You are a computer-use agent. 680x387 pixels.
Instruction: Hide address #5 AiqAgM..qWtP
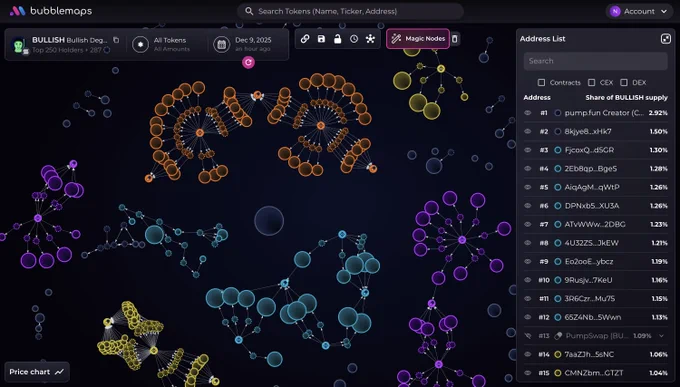[528, 187]
